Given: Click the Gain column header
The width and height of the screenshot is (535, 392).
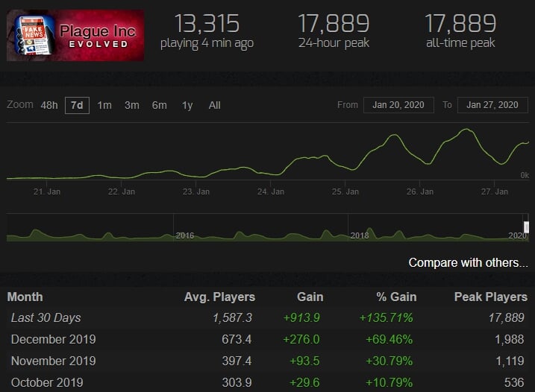Looking at the screenshot, I should tap(310, 297).
